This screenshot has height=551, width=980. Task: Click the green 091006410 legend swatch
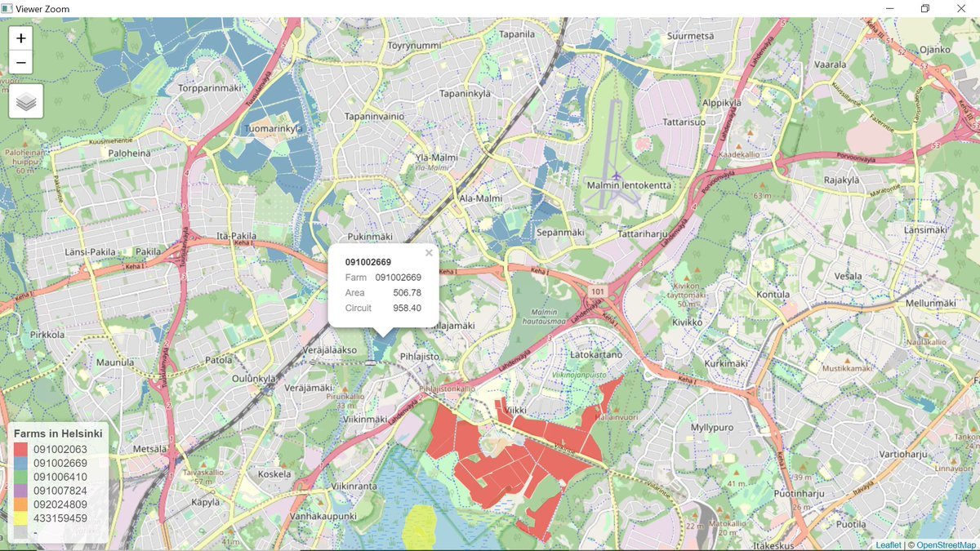(x=21, y=477)
